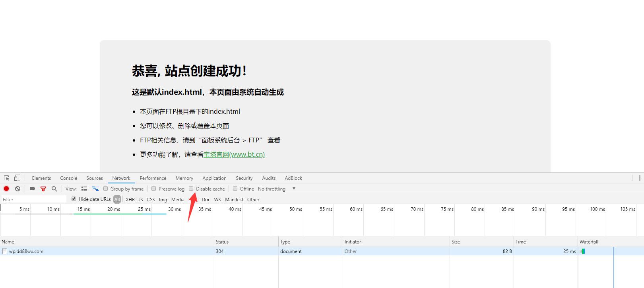Uncheck Hide data URLs

pyautogui.click(x=74, y=199)
